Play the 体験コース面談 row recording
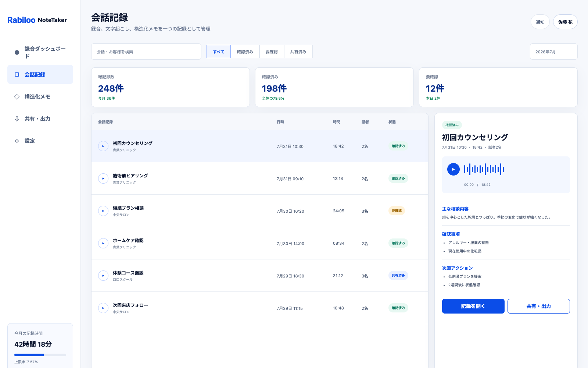 [103, 276]
